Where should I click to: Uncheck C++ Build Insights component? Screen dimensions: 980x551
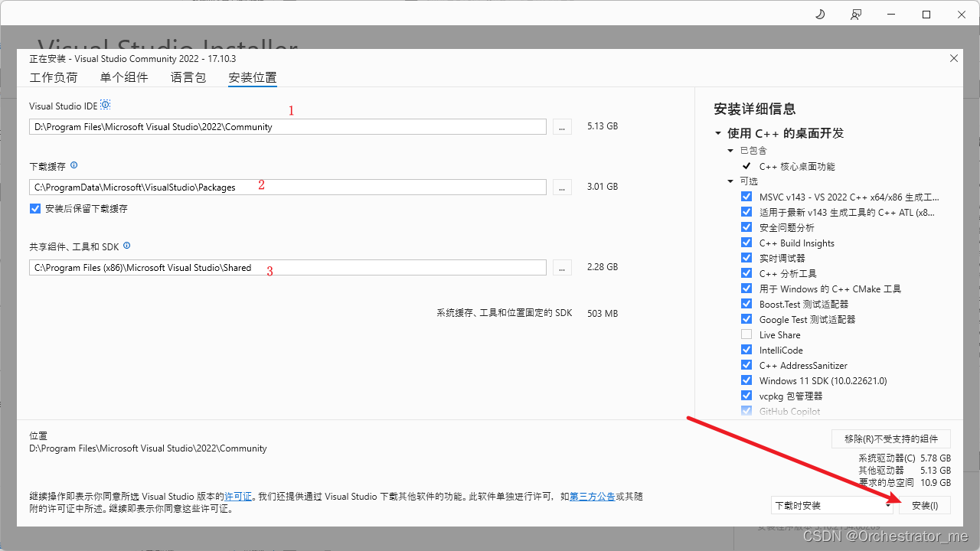[746, 243]
